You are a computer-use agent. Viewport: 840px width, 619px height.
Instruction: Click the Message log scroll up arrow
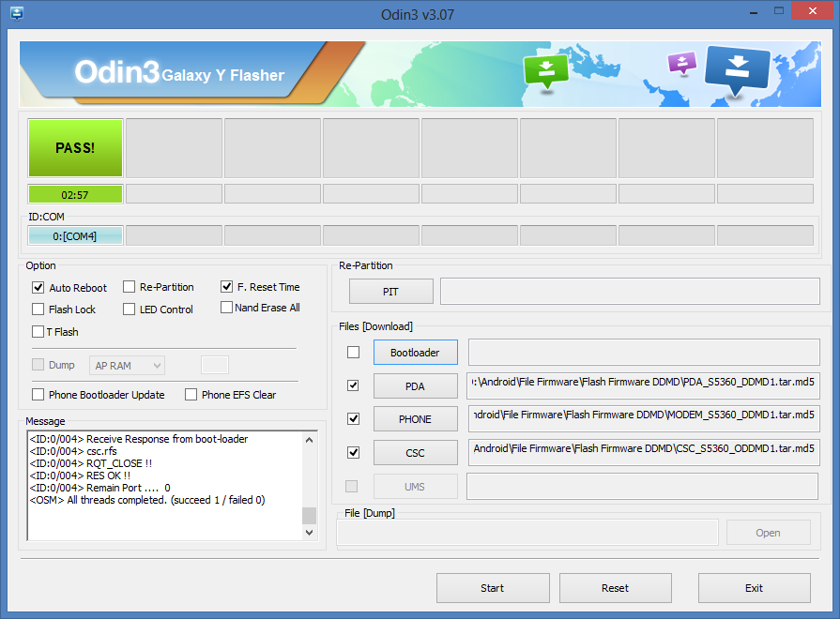click(309, 440)
